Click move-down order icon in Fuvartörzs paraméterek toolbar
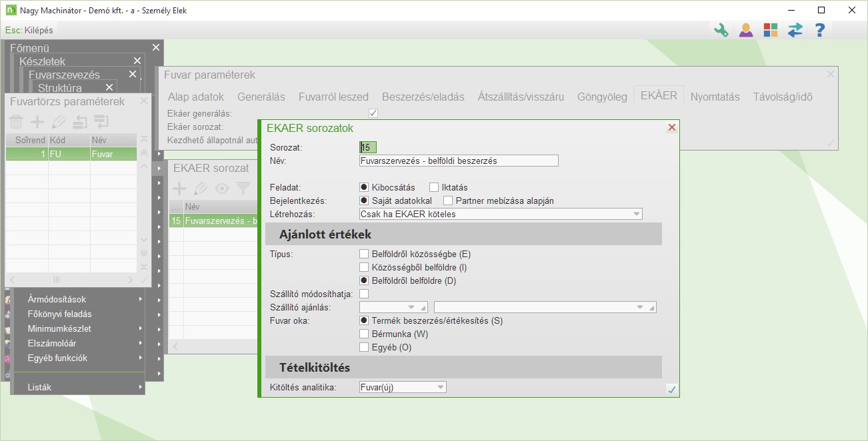This screenshot has width=868, height=441. click(x=102, y=122)
